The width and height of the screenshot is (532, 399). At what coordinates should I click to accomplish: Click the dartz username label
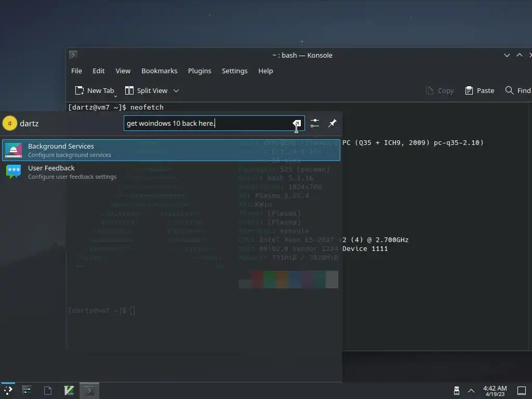coord(29,124)
